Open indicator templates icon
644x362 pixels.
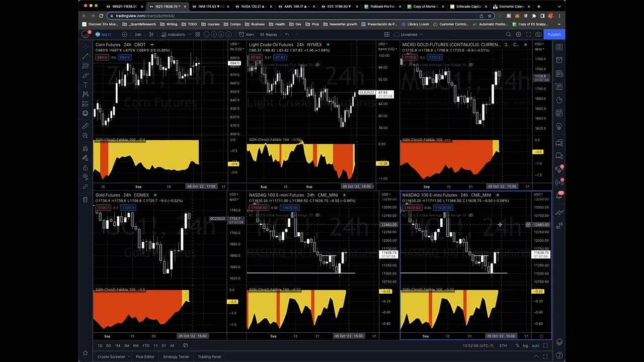tap(198, 35)
